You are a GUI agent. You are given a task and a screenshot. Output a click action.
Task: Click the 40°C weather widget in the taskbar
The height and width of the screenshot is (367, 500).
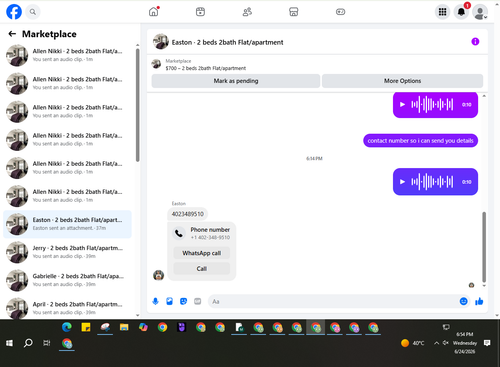pos(413,343)
